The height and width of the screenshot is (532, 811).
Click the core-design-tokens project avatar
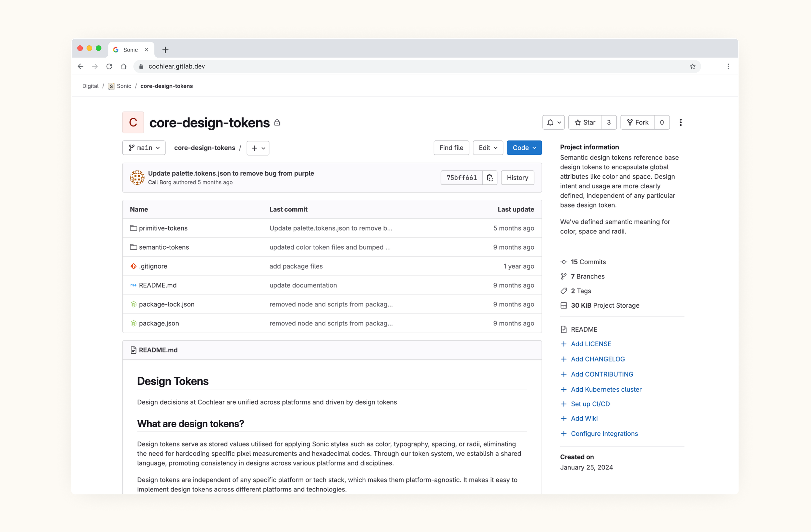point(133,122)
